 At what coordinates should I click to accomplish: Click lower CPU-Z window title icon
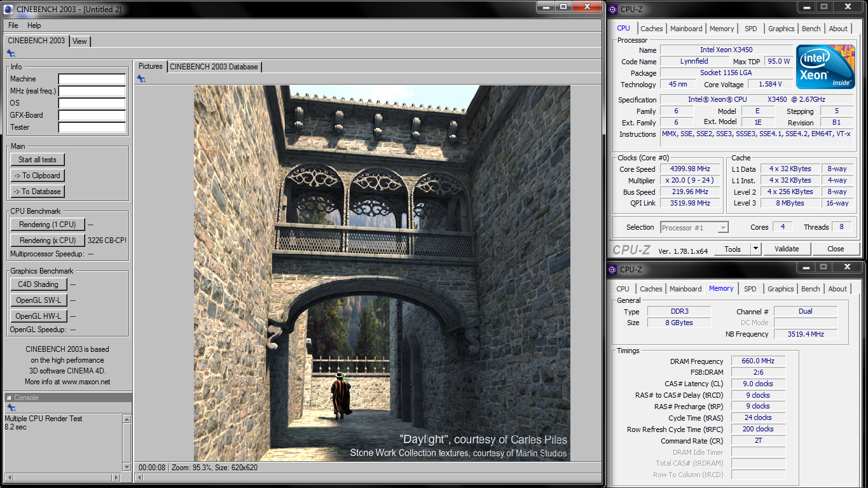point(613,270)
